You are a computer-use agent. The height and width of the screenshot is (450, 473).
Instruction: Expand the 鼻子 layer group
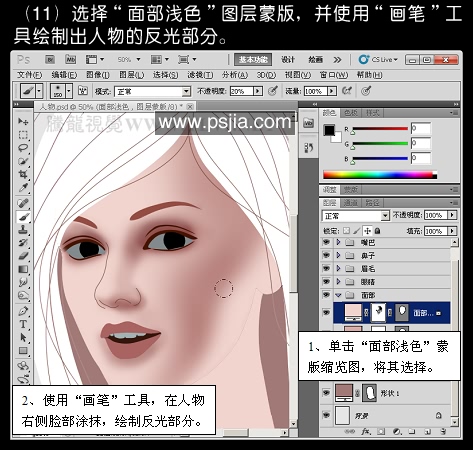click(338, 255)
